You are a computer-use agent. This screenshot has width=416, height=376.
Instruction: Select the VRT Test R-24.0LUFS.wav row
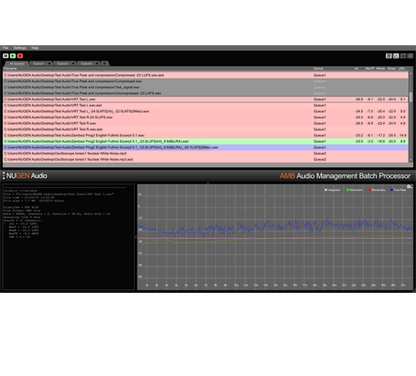(206, 117)
